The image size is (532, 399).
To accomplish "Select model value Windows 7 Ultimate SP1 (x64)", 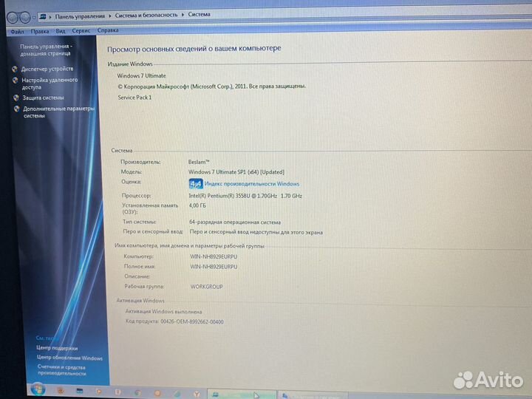I will coord(236,172).
